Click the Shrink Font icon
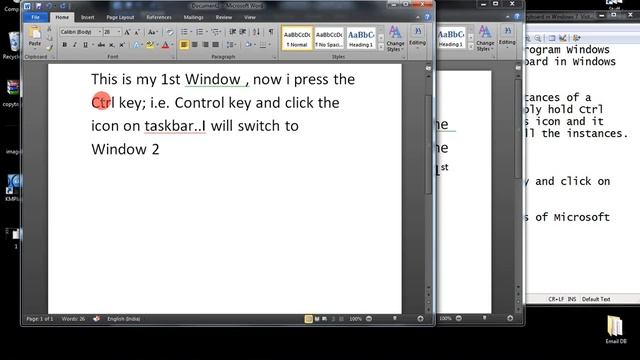 pos(137,32)
